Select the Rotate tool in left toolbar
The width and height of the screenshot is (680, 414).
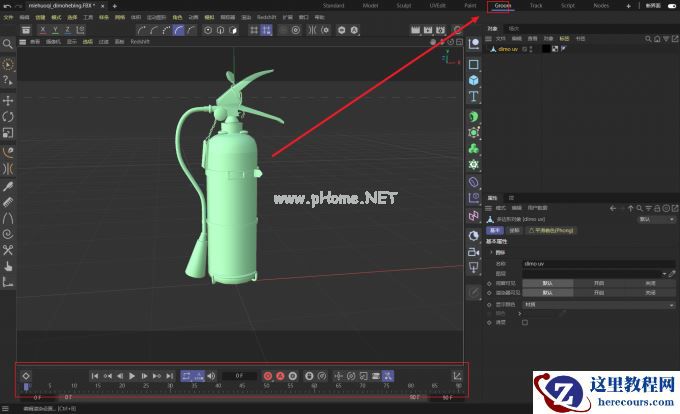click(x=8, y=117)
